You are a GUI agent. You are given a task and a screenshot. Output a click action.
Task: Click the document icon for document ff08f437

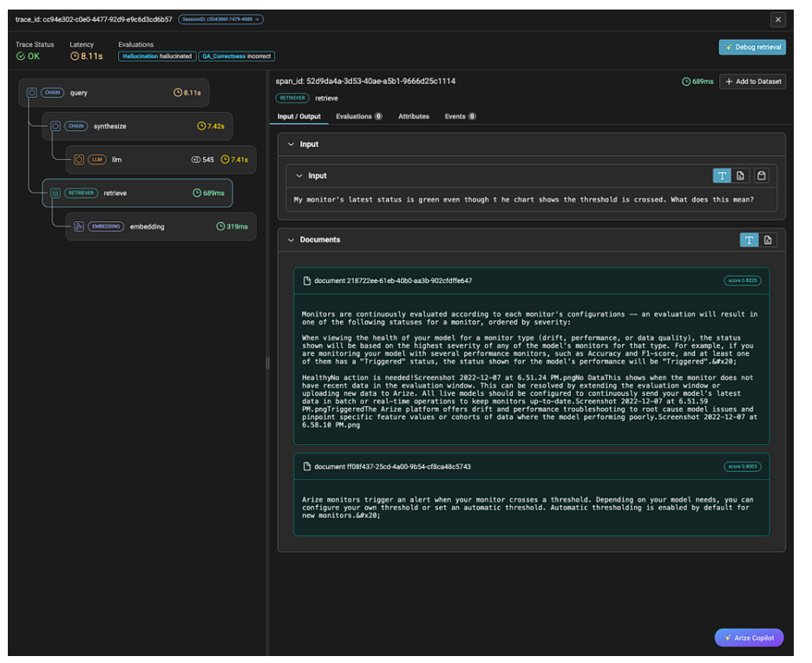[306, 467]
